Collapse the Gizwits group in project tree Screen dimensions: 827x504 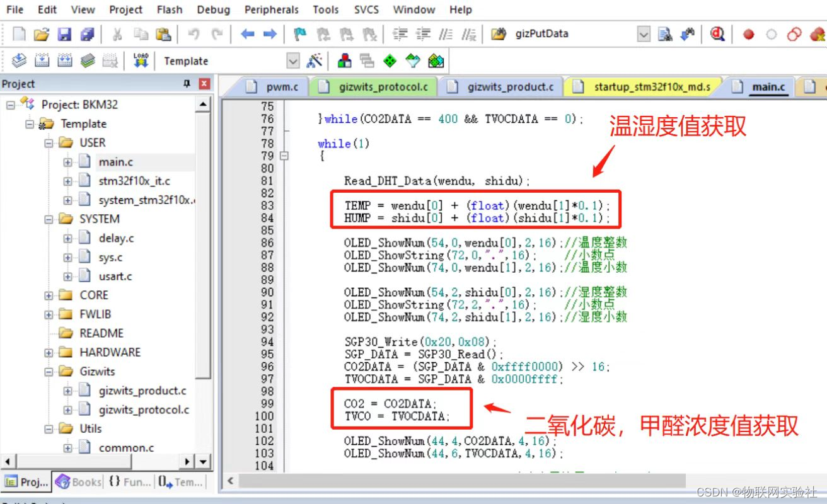coord(49,372)
